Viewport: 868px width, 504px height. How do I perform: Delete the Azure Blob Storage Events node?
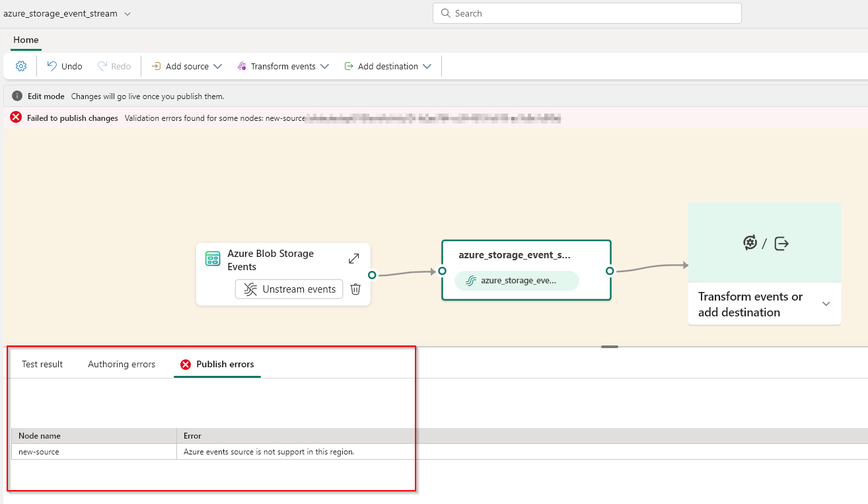pyautogui.click(x=355, y=289)
